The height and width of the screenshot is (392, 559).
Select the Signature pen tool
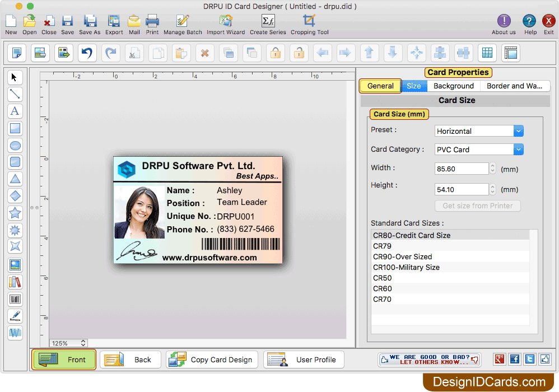(15, 316)
